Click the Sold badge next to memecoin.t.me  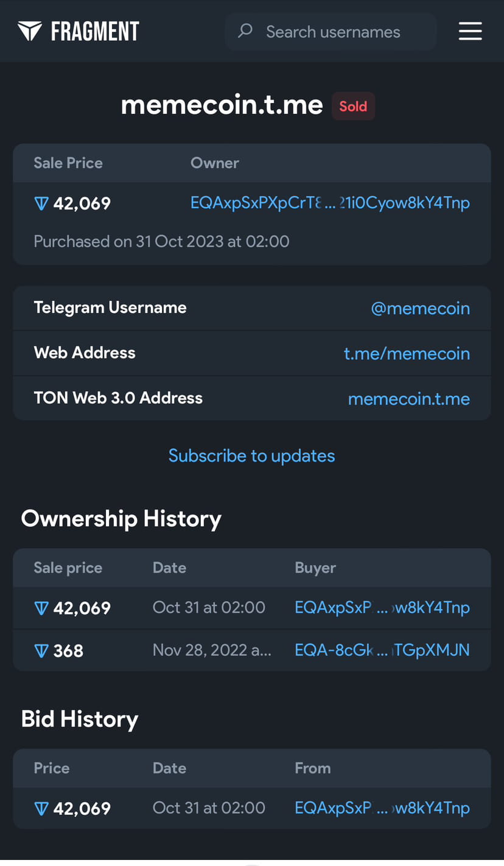click(353, 105)
